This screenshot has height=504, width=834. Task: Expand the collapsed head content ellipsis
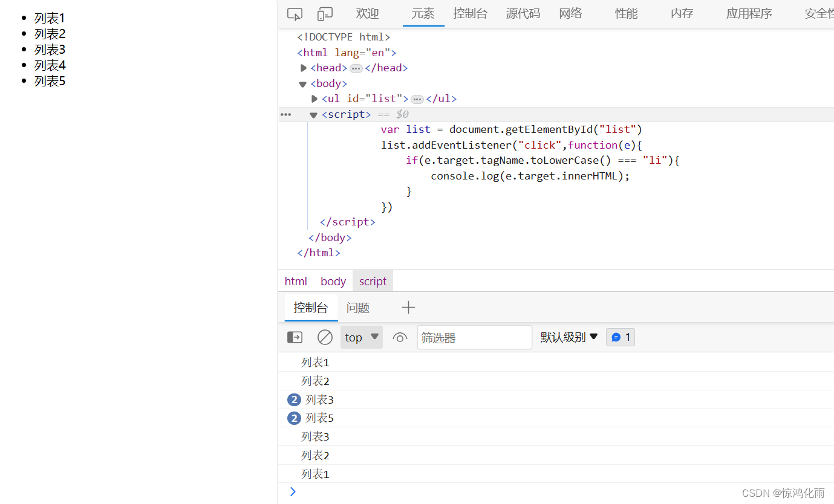click(356, 68)
